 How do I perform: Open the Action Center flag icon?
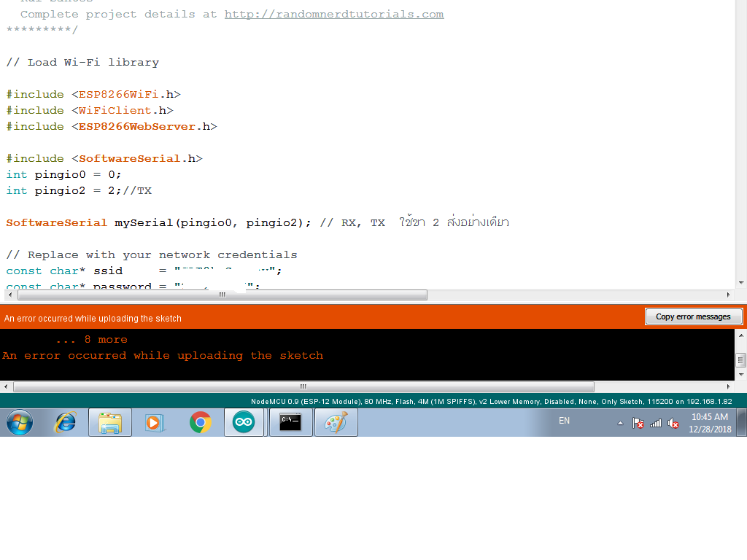(638, 423)
